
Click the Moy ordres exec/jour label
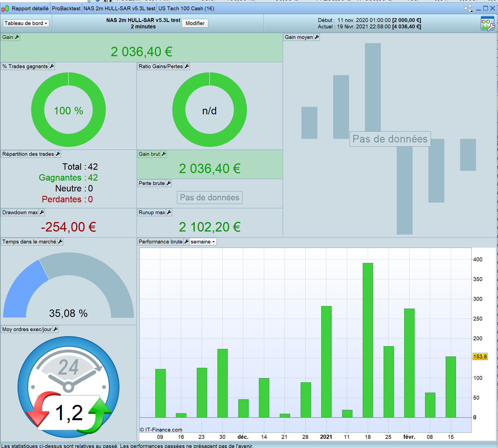(x=27, y=329)
